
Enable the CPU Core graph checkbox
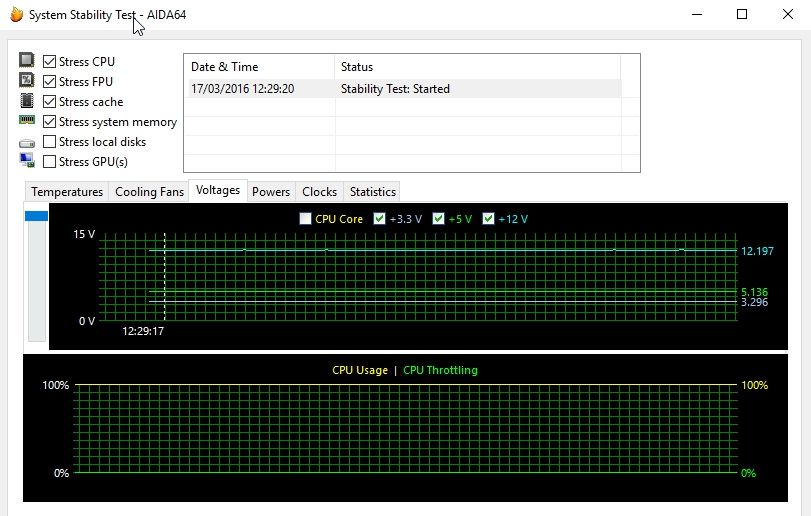pyautogui.click(x=305, y=219)
